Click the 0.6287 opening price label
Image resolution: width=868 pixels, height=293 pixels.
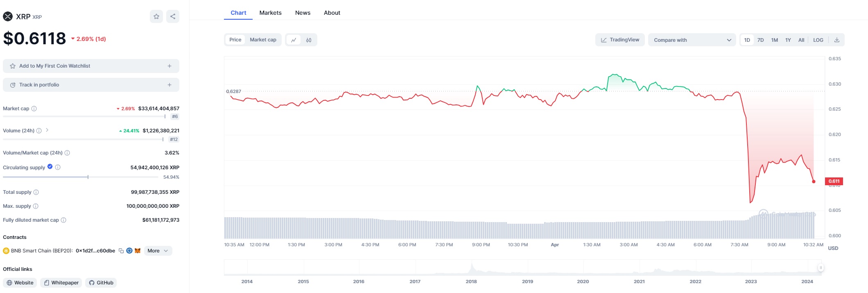point(234,91)
